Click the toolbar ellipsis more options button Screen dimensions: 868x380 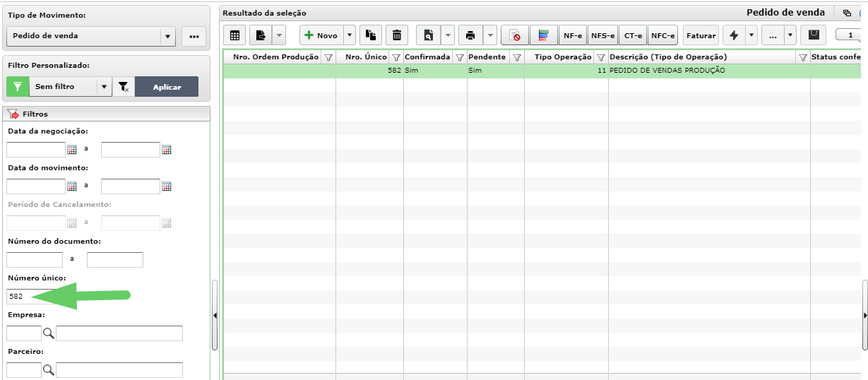[773, 35]
